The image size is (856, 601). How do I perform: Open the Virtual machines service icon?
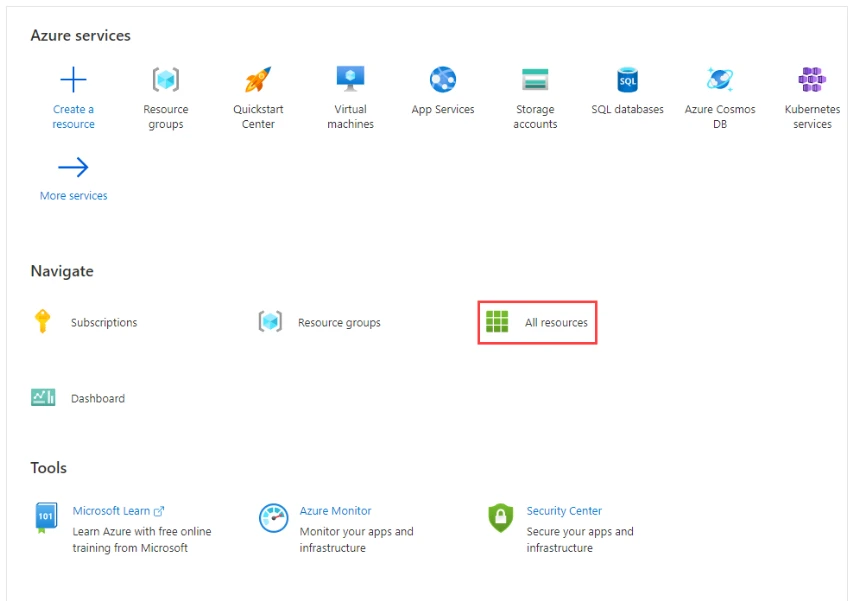pyautogui.click(x=350, y=80)
